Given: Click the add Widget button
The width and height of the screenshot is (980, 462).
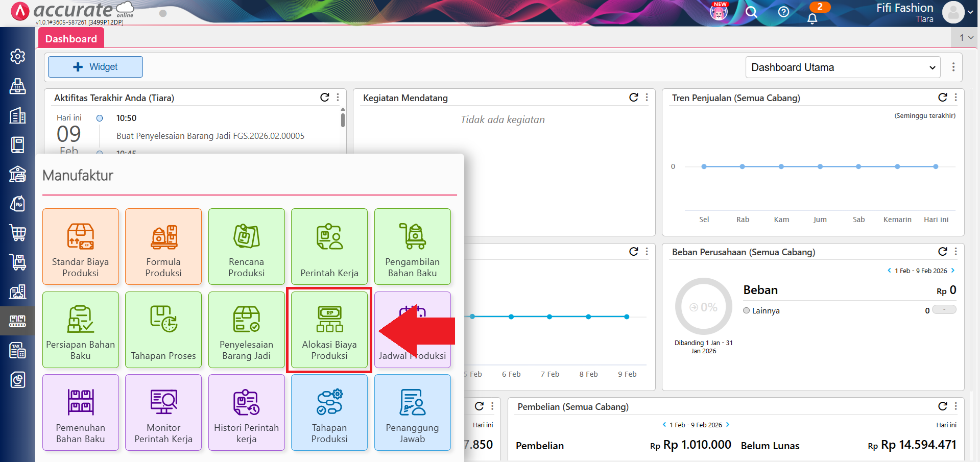Looking at the screenshot, I should (x=95, y=67).
